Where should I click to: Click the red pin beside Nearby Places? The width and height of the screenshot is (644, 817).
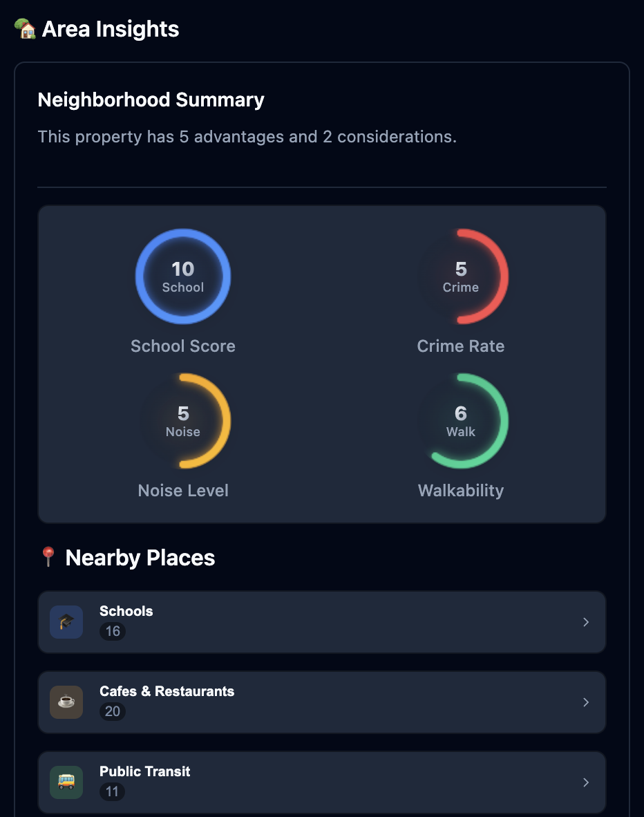click(48, 557)
